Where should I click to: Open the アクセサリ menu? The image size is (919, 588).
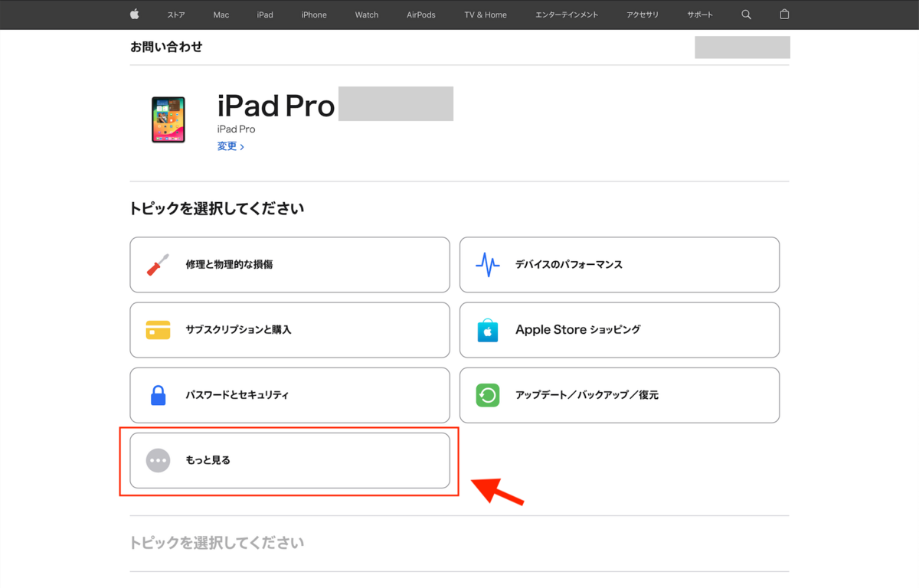pos(643,15)
